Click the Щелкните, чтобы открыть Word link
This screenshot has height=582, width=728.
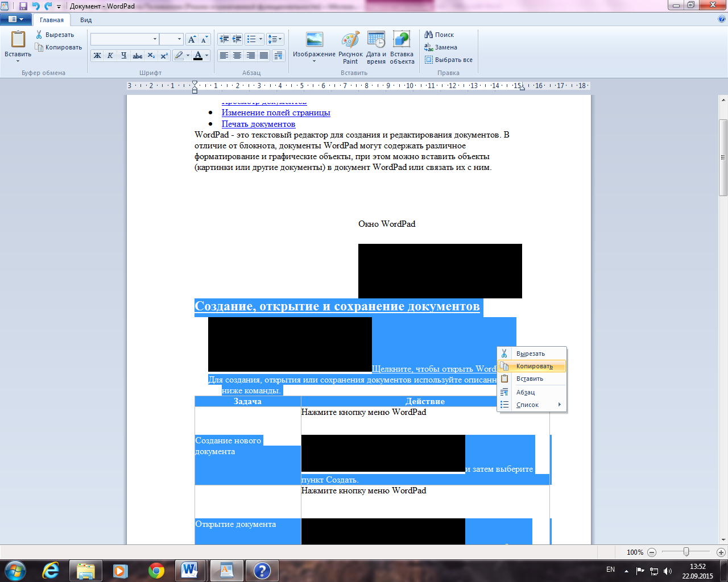pyautogui.click(x=434, y=369)
